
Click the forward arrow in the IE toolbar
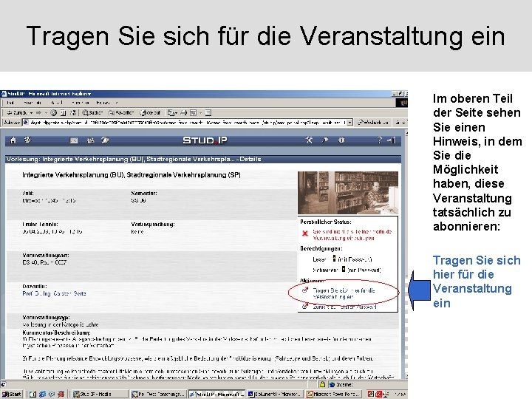[x=38, y=112]
